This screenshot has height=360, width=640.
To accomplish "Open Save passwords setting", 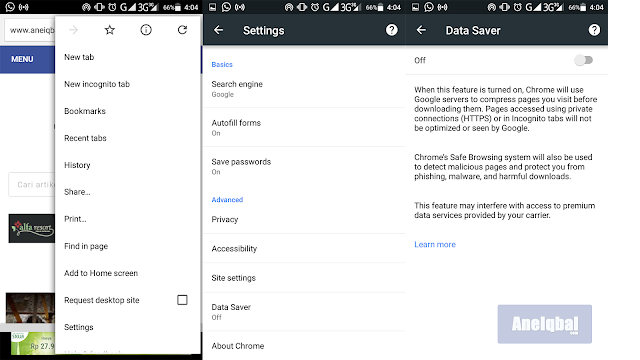I will pyautogui.click(x=304, y=166).
